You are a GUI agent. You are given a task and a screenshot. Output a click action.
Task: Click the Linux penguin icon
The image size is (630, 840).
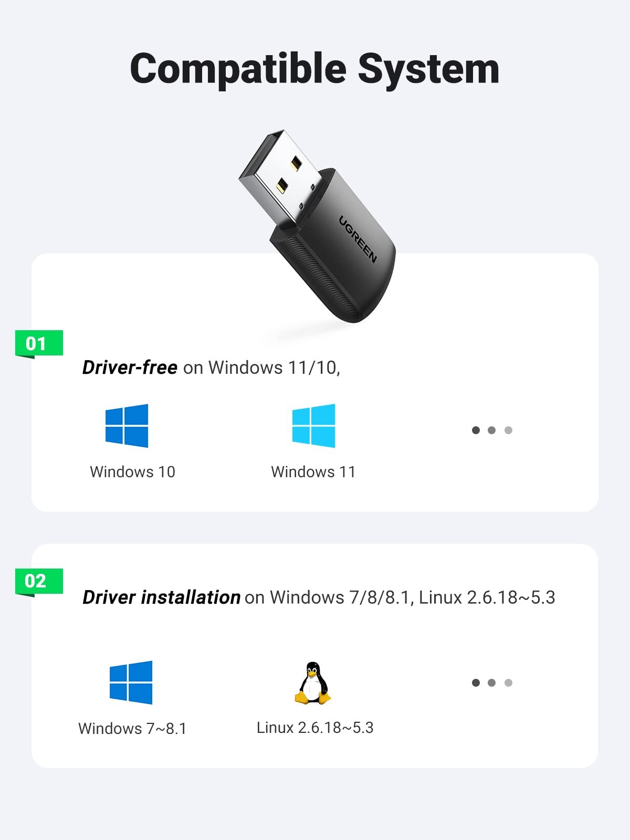point(313,682)
